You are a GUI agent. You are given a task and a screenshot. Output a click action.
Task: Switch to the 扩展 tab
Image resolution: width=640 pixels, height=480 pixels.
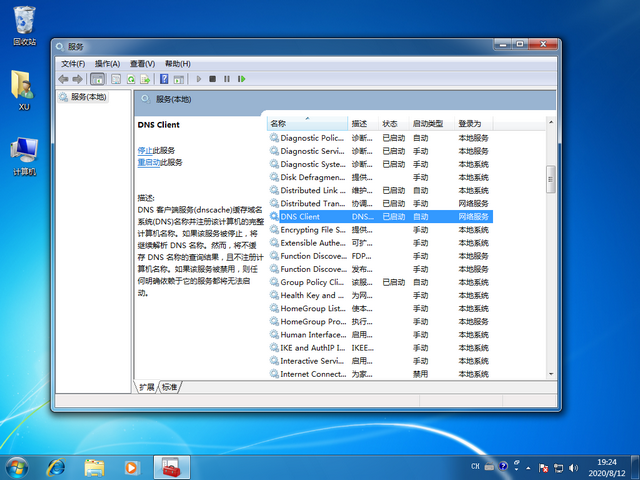[x=147, y=387]
